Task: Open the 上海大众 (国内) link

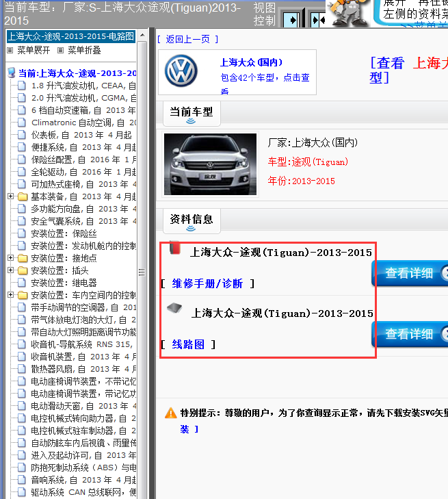Action: [251, 62]
